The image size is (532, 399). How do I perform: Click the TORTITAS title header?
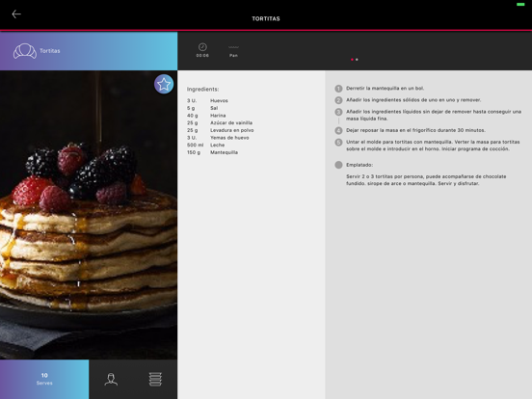click(x=266, y=18)
